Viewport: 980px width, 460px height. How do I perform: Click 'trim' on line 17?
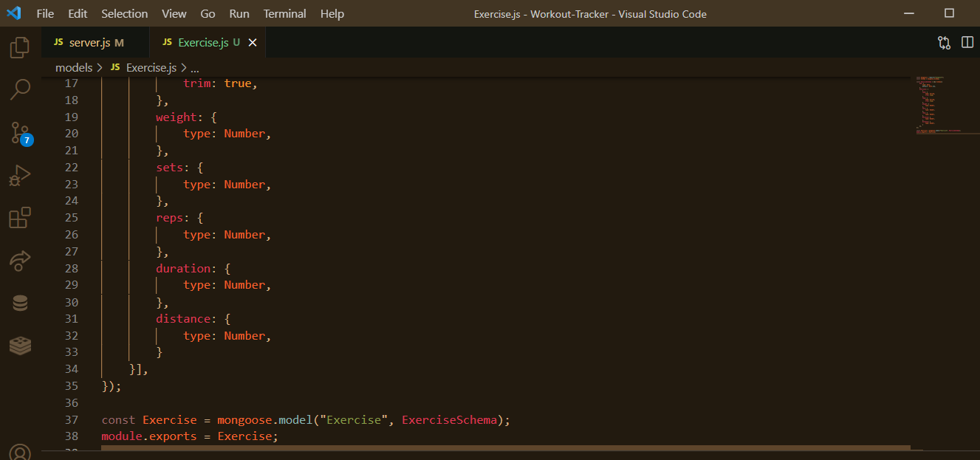[x=197, y=83]
